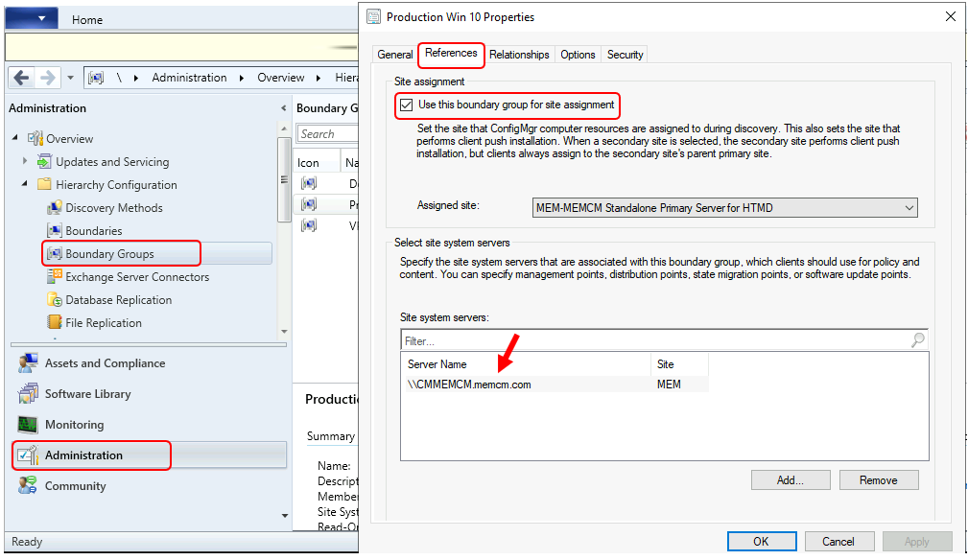Click the Properties dialog title icon
The height and width of the screenshot is (560, 968).
click(373, 17)
